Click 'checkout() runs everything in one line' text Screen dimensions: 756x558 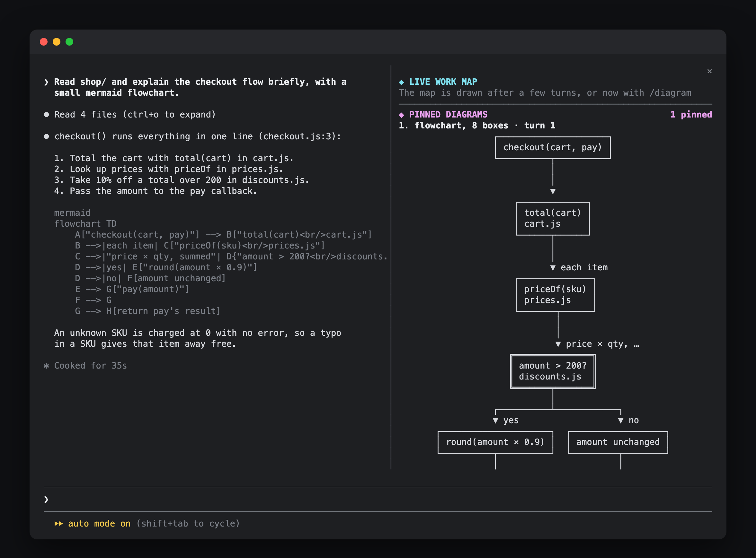coord(198,136)
